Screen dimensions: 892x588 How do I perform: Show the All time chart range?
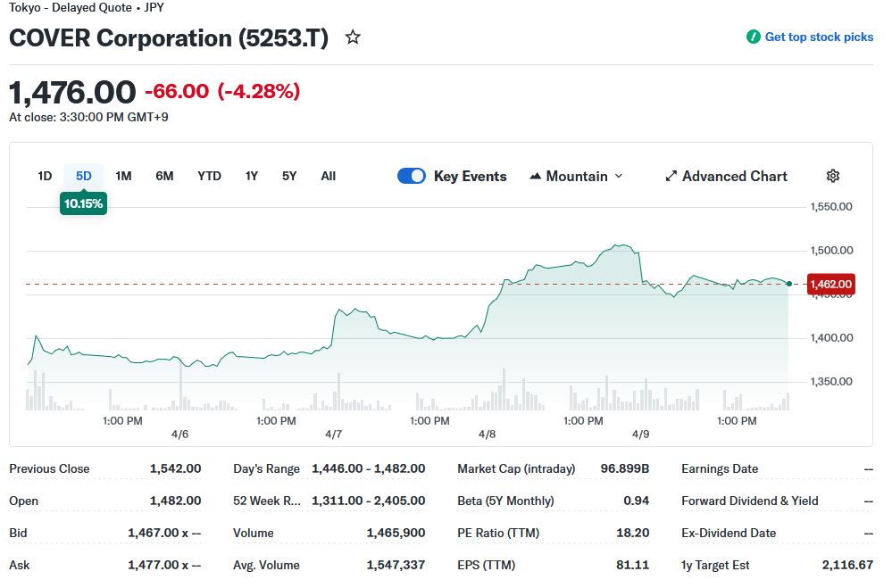pyautogui.click(x=329, y=177)
